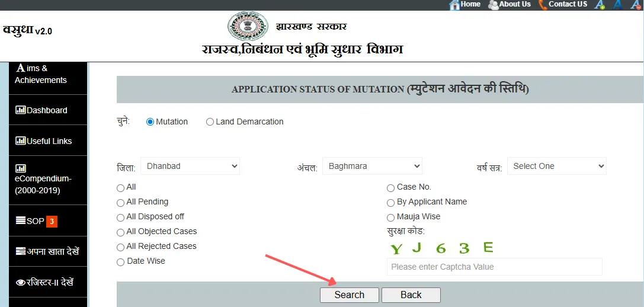Click the Contact US phone icon
The width and height of the screenshot is (644, 307).
click(x=543, y=5)
